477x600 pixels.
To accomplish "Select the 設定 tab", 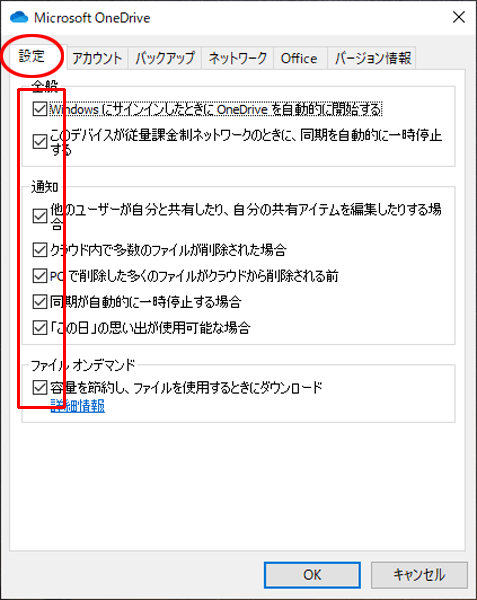I will [32, 57].
